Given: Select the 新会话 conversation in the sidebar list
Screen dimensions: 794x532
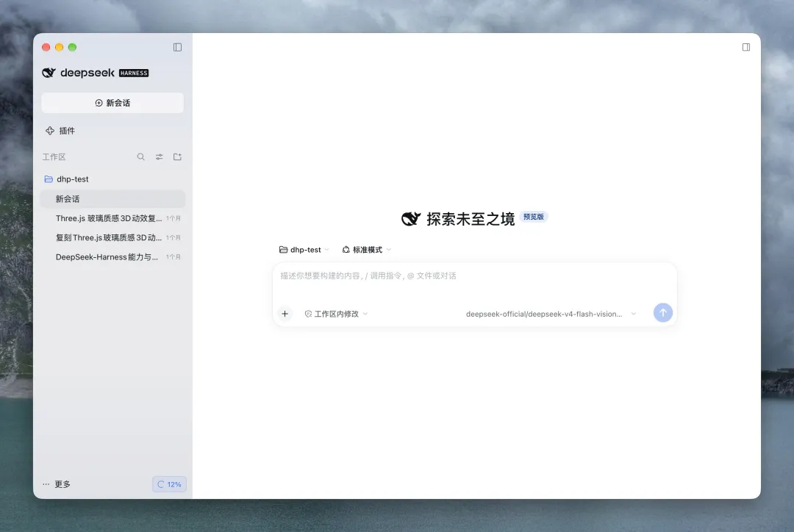Looking at the screenshot, I should [x=112, y=199].
